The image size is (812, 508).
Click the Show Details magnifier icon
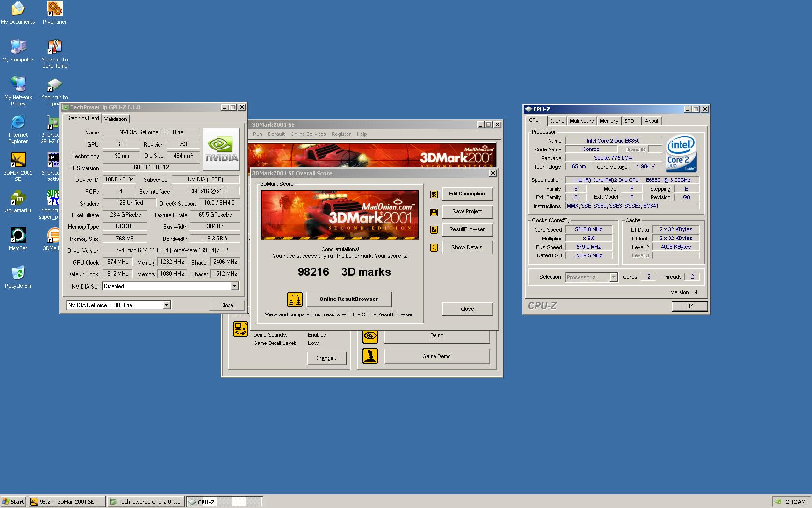(x=434, y=248)
